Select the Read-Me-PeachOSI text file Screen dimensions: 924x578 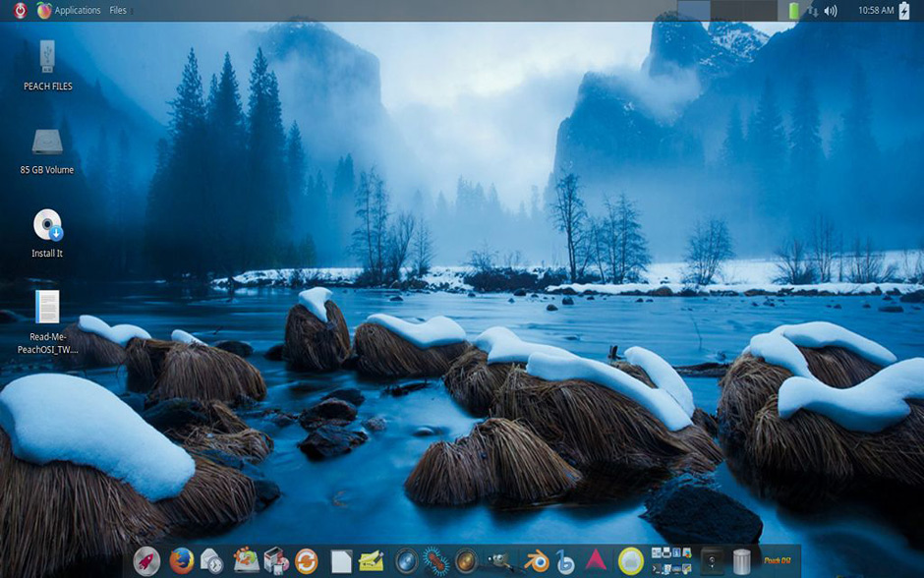click(47, 321)
